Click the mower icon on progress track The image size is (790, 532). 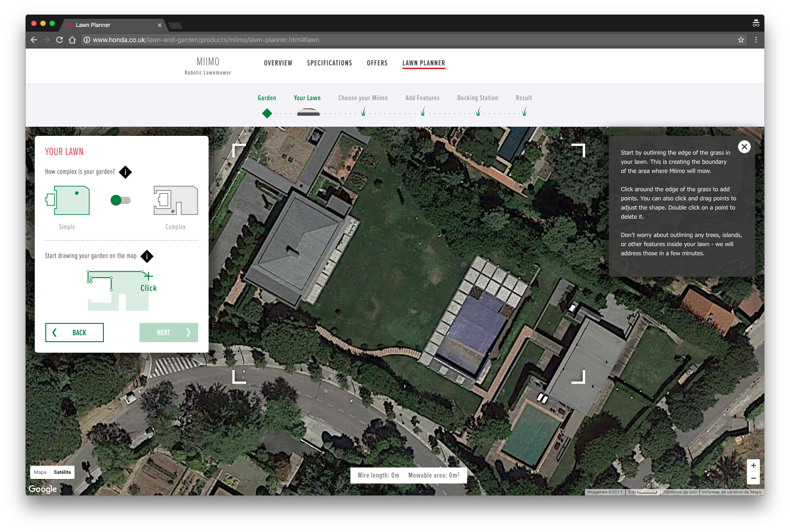point(308,112)
